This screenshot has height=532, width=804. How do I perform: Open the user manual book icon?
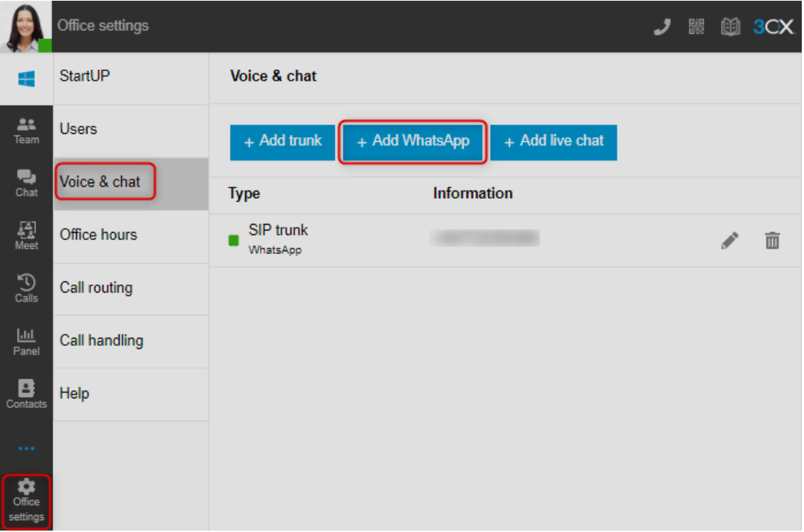730,27
